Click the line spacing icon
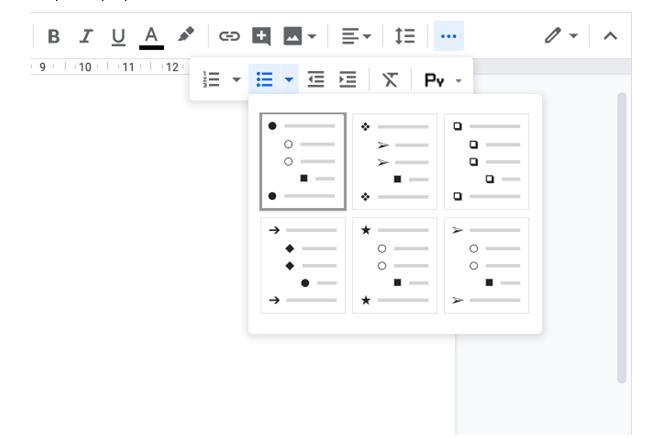This screenshot has width=653, height=438. [x=404, y=36]
